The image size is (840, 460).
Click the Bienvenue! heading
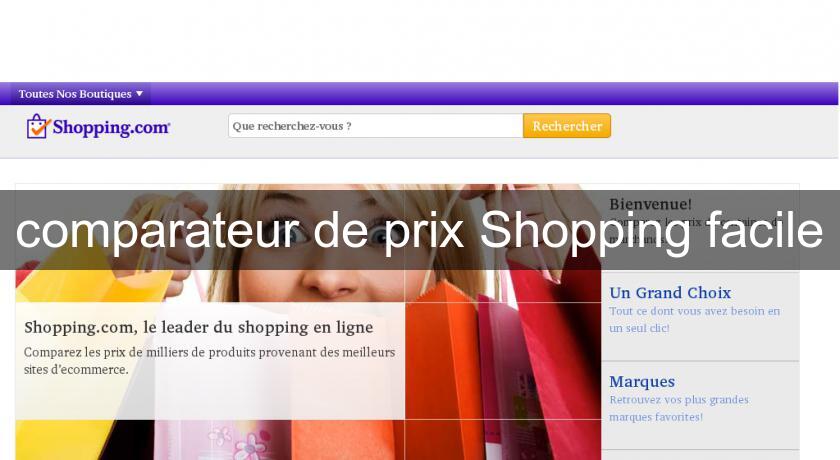tap(650, 204)
